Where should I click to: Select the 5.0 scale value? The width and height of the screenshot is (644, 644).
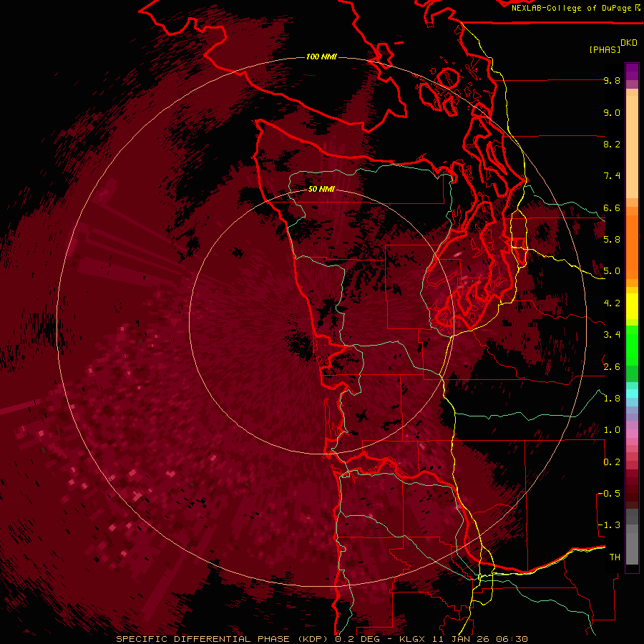click(x=612, y=271)
